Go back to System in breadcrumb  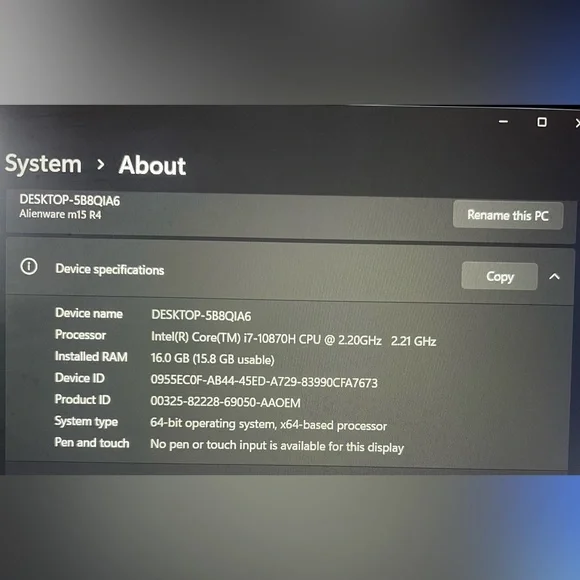(x=43, y=163)
